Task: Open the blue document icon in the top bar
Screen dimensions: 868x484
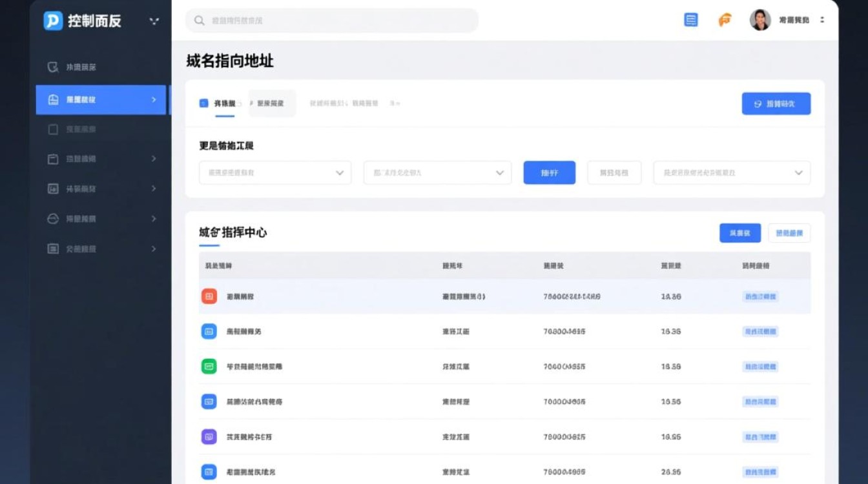Action: [x=690, y=19]
